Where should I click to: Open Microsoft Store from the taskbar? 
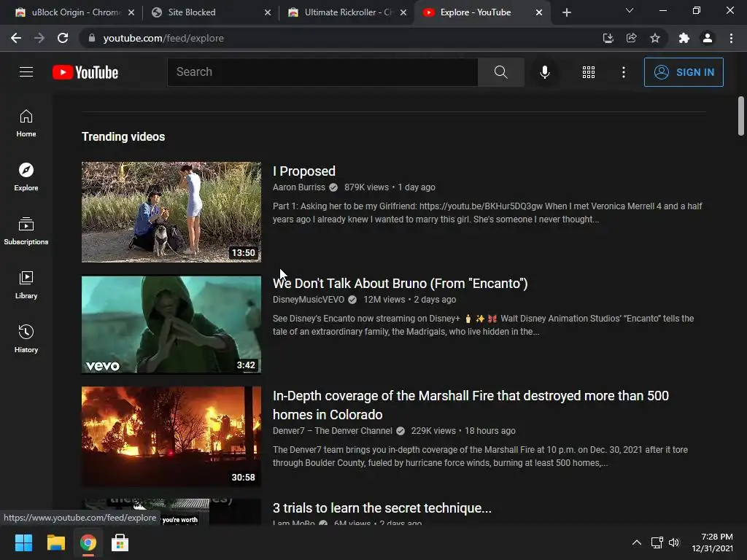point(120,542)
